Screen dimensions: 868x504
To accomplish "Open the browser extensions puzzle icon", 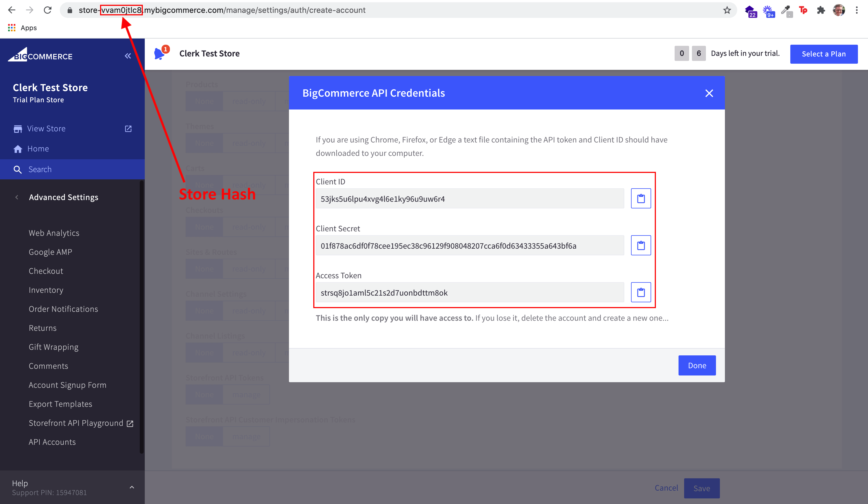I will (x=821, y=10).
